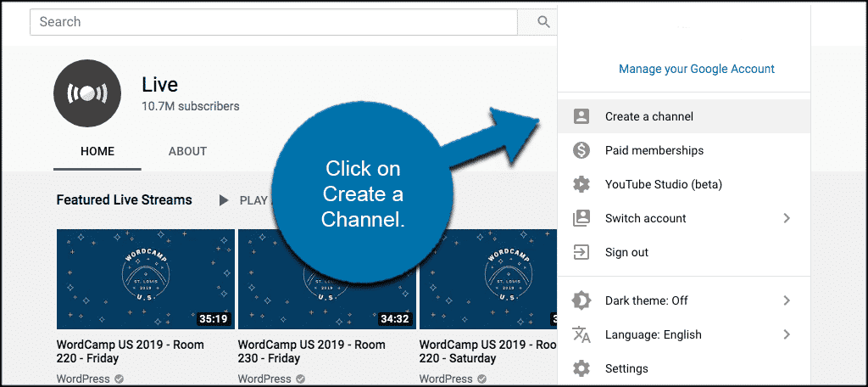Click the 10.7M subscribers text
Viewport: 868px width, 387px height.
191,106
